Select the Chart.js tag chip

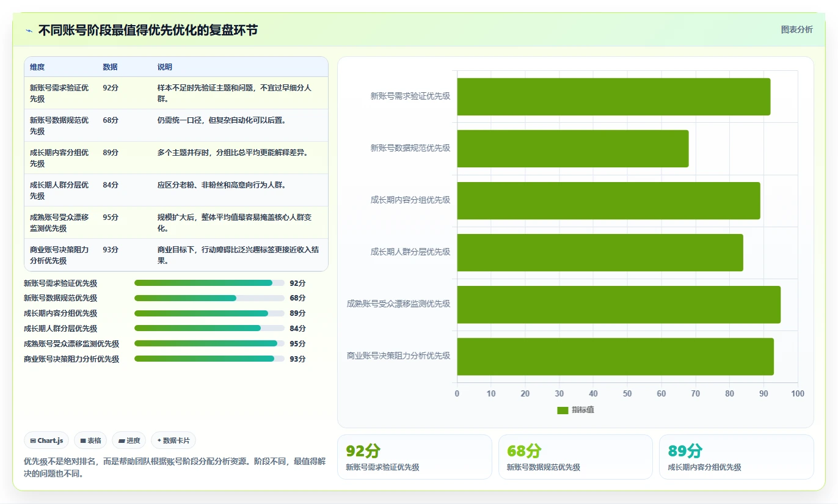(x=46, y=440)
